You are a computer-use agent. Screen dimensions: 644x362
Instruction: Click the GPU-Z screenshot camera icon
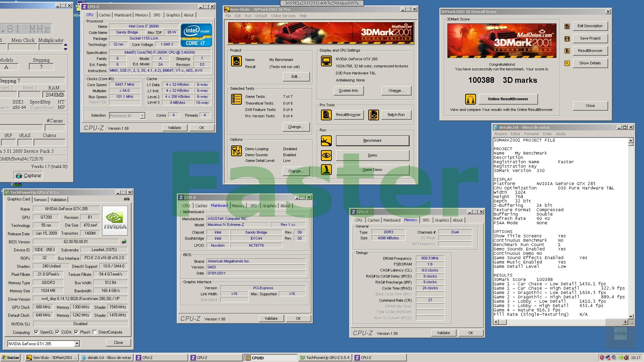(126, 199)
